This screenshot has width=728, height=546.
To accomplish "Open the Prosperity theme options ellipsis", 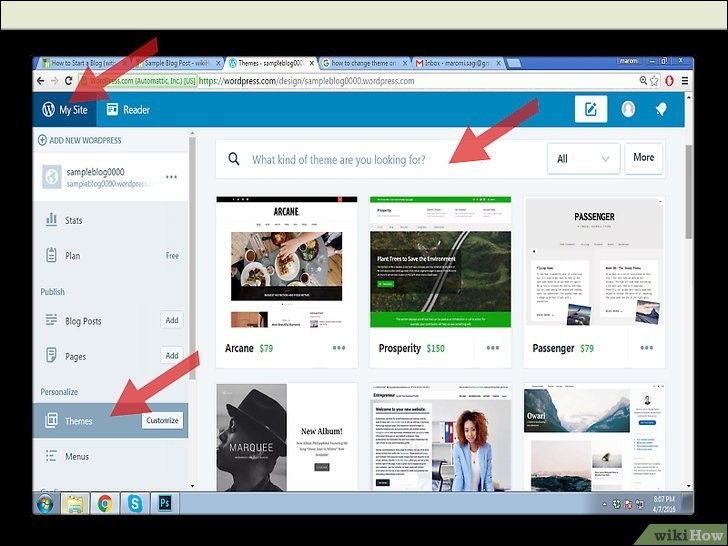I will (493, 348).
